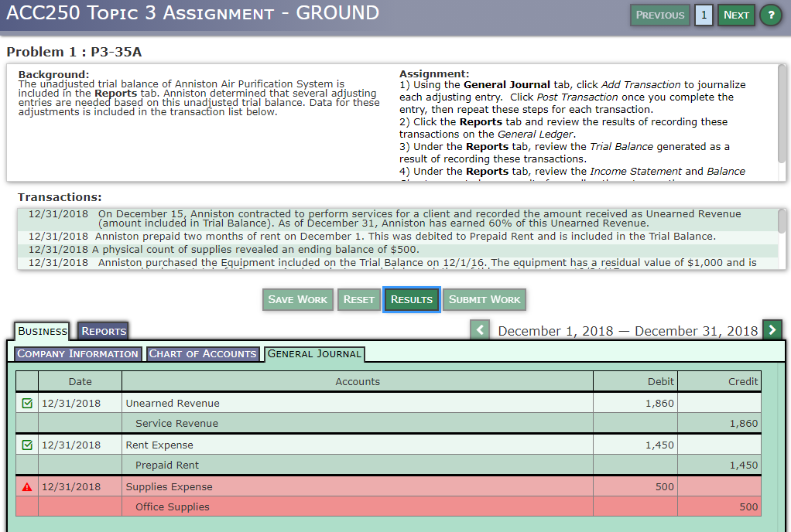Select the Business tab

tap(41, 330)
